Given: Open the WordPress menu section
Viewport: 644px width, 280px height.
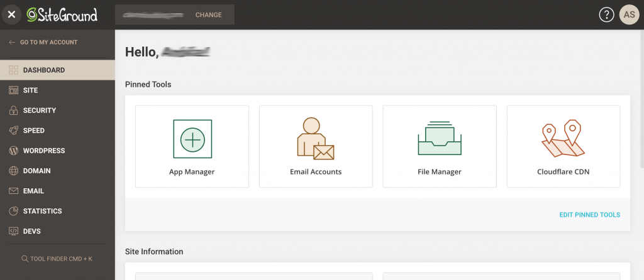Looking at the screenshot, I should point(57,151).
